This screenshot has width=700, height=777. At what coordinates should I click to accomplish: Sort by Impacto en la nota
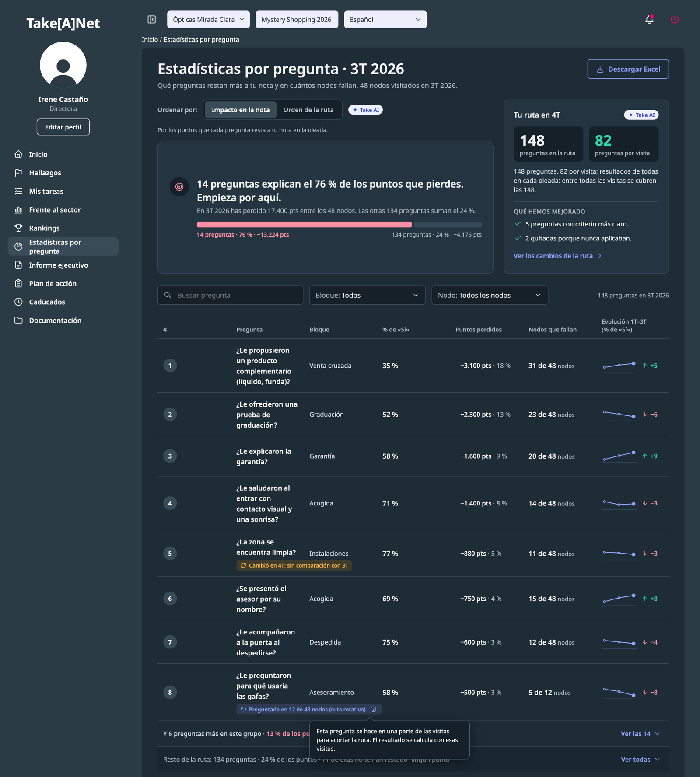click(241, 110)
